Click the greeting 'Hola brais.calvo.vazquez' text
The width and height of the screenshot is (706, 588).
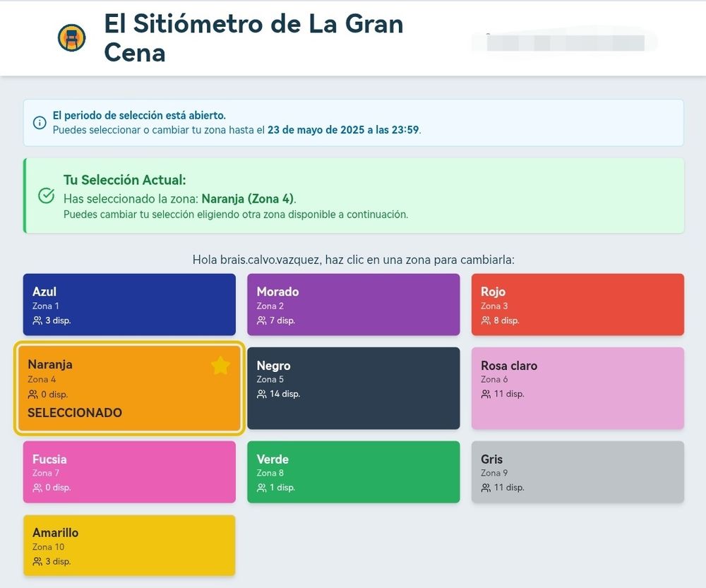click(256, 260)
